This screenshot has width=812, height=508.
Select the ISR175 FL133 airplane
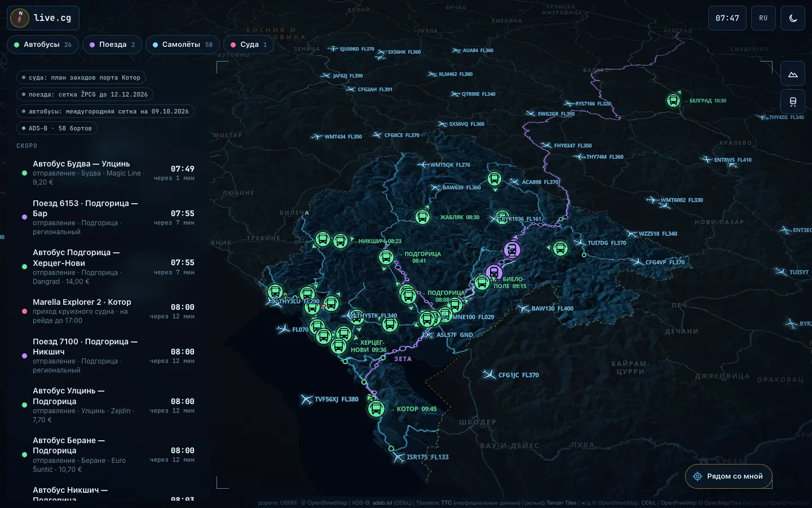[x=399, y=457]
